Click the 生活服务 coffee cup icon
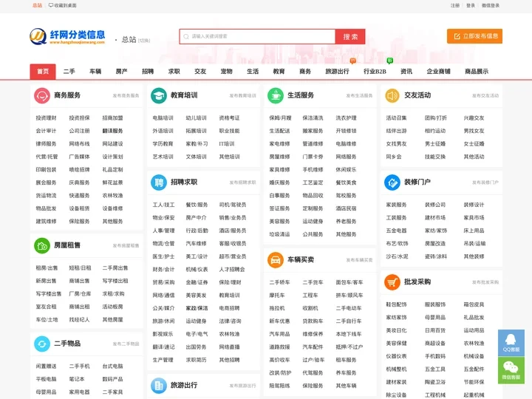This screenshot has height=399, width=532. tap(276, 95)
